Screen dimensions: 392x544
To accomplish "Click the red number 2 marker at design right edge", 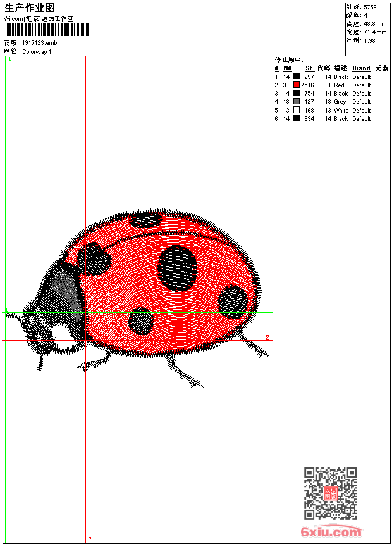I will pyautogui.click(x=267, y=337).
